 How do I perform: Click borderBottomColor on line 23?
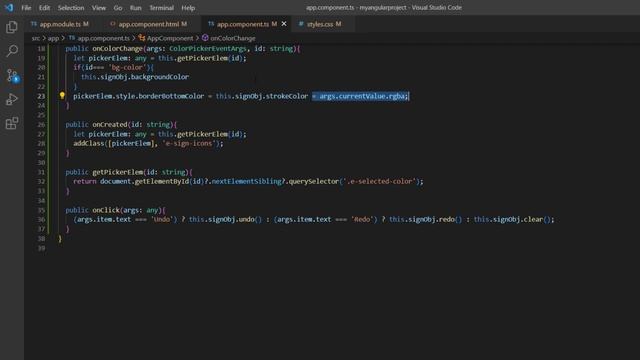(x=171, y=96)
